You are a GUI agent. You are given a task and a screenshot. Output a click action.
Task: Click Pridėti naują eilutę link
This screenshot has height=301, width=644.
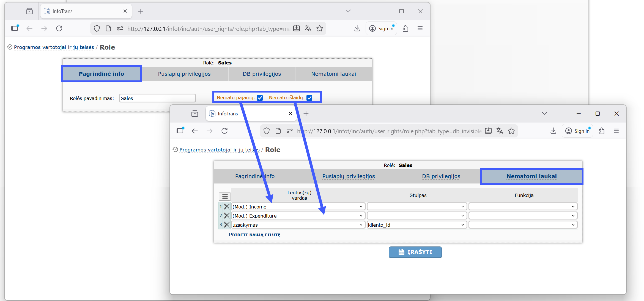click(255, 235)
